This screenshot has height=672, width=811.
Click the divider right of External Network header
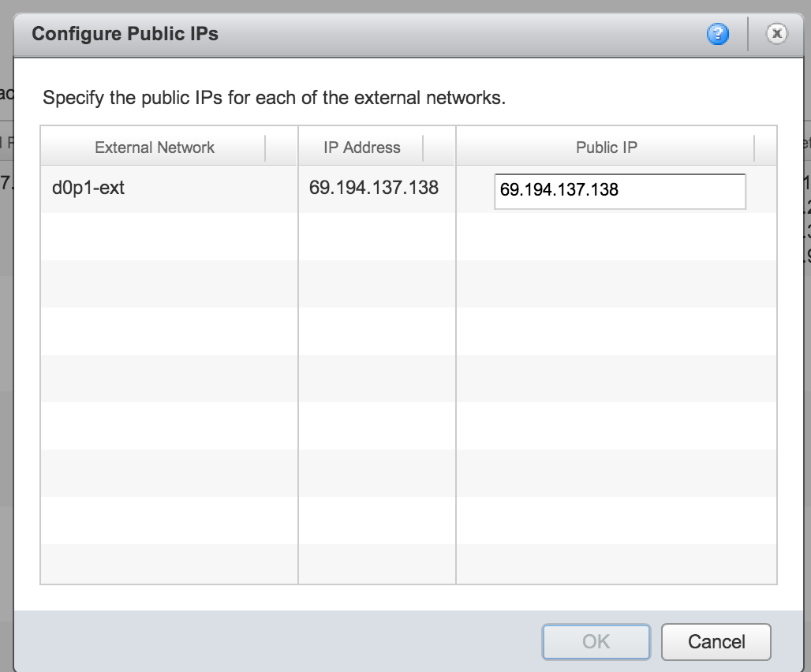coord(266,147)
